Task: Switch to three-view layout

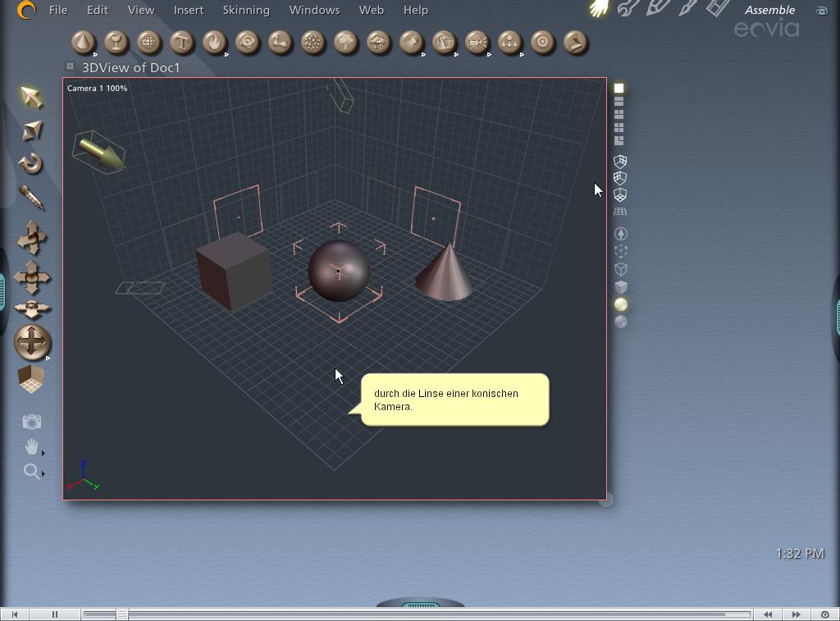Action: pyautogui.click(x=619, y=115)
